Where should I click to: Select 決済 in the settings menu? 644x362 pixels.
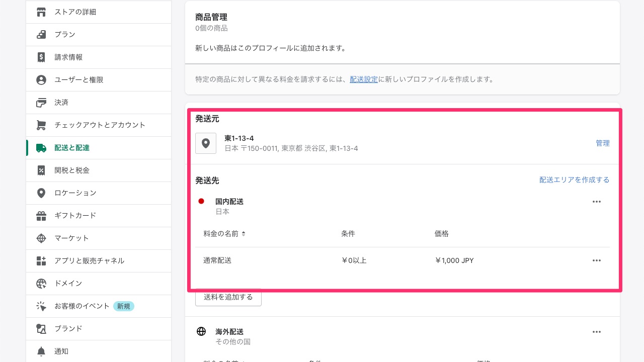[99, 103]
